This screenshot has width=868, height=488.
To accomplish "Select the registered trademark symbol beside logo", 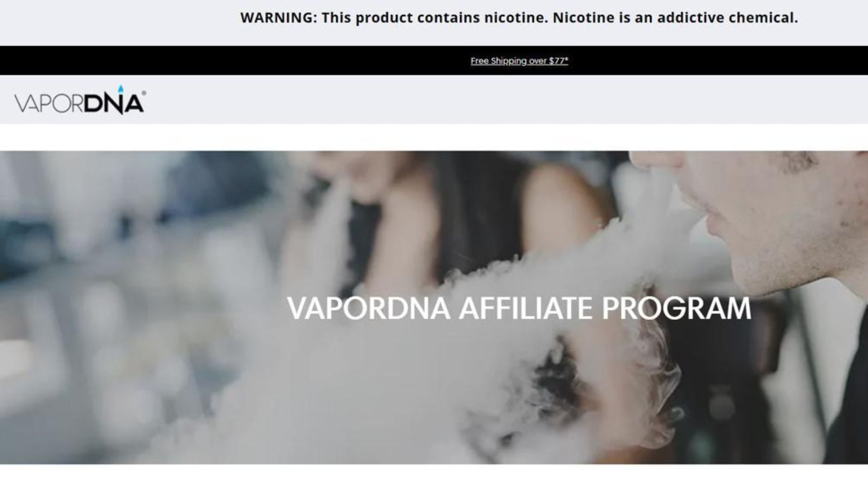I will pyautogui.click(x=144, y=93).
